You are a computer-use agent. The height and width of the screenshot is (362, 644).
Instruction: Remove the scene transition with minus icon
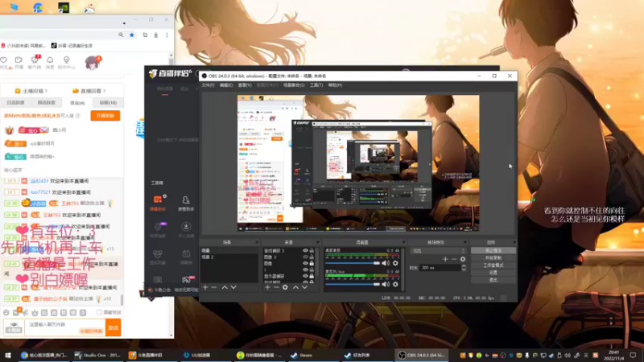tap(454, 259)
